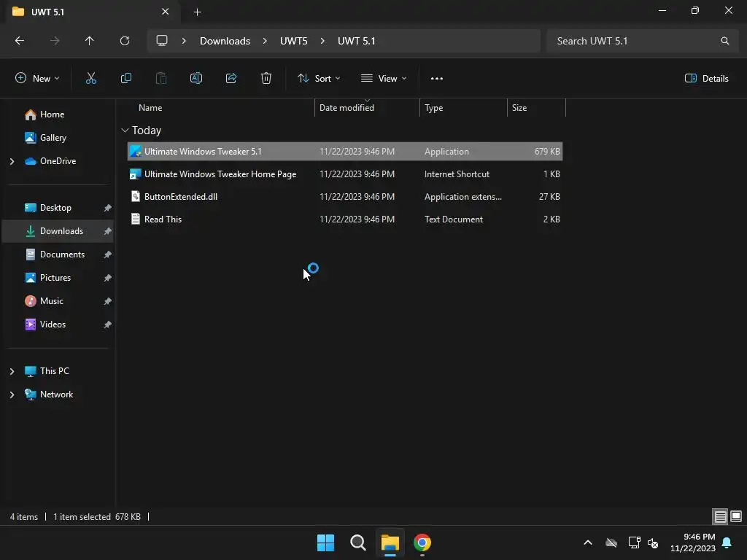This screenshot has width=747, height=560.
Task: Click the Search UWT 5.1 field
Action: point(642,41)
